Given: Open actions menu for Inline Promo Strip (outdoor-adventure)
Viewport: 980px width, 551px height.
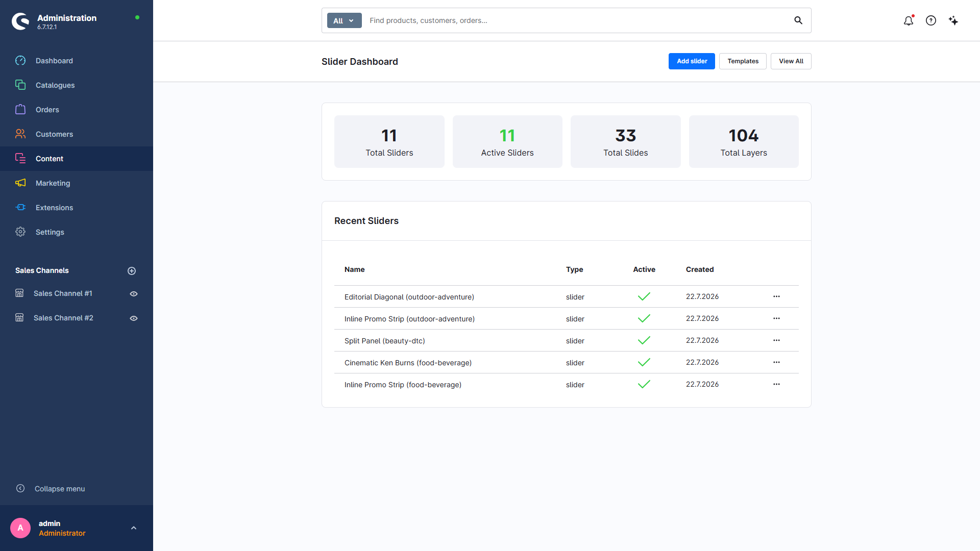Looking at the screenshot, I should (776, 318).
